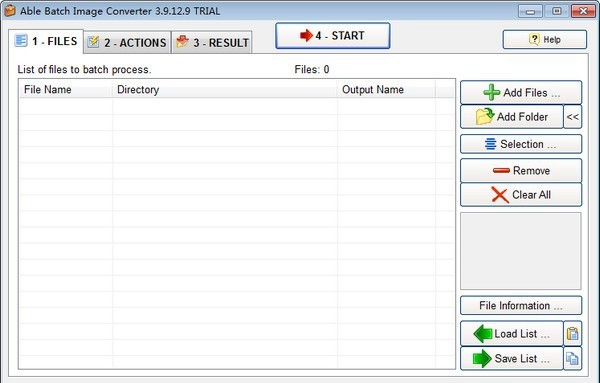The image size is (600, 383).
Task: Open the 1 - FILES tab
Action: (46, 41)
